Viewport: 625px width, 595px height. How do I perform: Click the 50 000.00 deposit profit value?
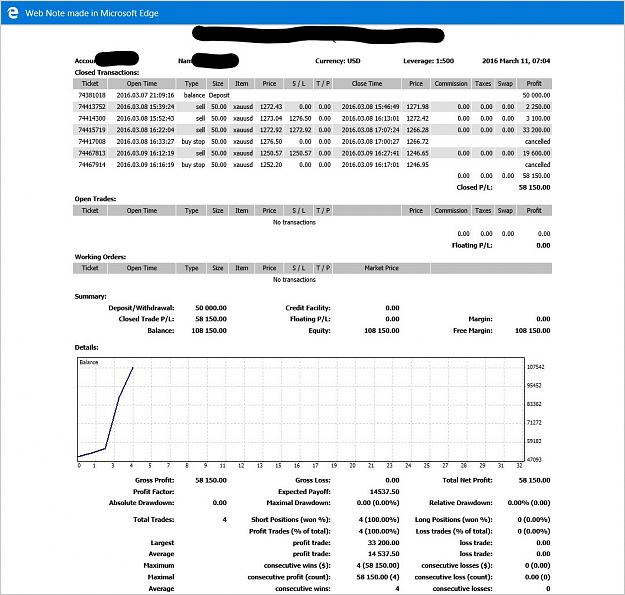click(x=536, y=95)
